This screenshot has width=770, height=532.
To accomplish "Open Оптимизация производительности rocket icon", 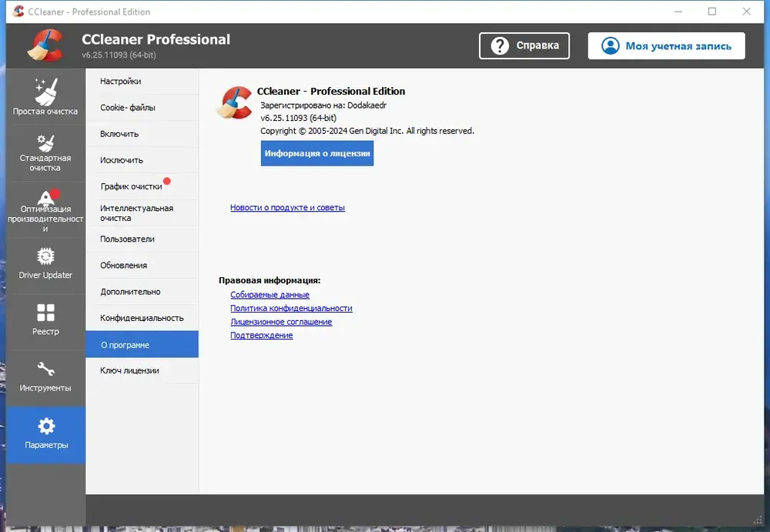I will pyautogui.click(x=47, y=198).
